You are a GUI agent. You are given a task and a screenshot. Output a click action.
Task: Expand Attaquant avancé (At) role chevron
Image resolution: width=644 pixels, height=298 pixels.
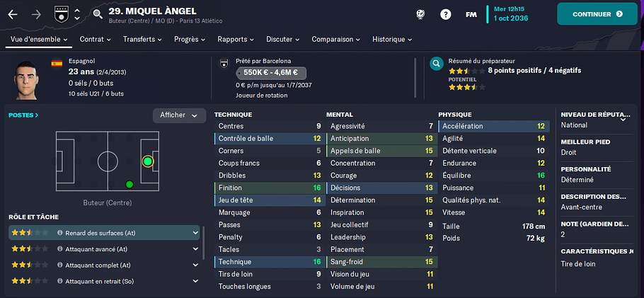(x=195, y=248)
